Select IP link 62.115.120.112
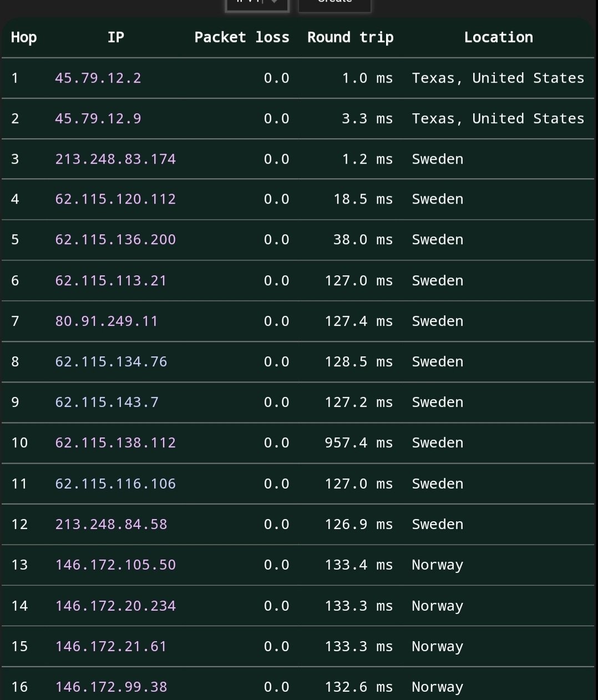Viewport: 598px width, 700px height. [x=115, y=199]
